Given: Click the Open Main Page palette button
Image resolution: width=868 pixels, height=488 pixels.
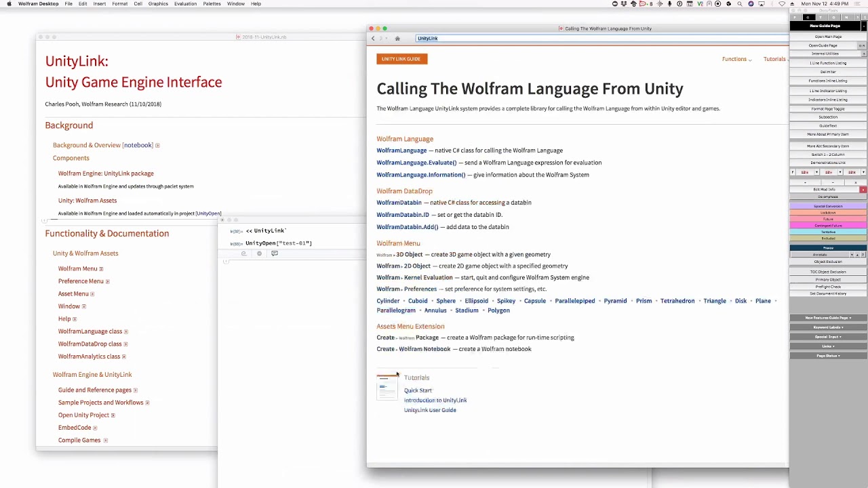Looking at the screenshot, I should [x=828, y=37].
